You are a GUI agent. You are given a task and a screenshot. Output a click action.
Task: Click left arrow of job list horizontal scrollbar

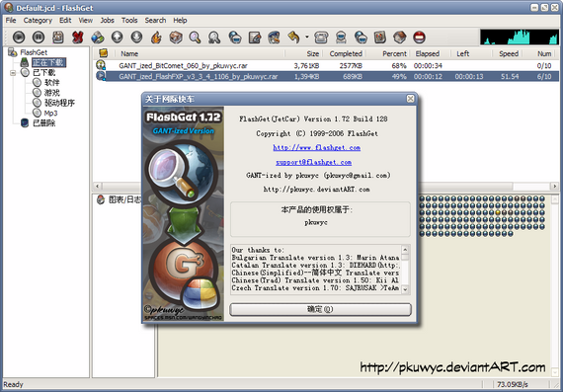click(98, 186)
